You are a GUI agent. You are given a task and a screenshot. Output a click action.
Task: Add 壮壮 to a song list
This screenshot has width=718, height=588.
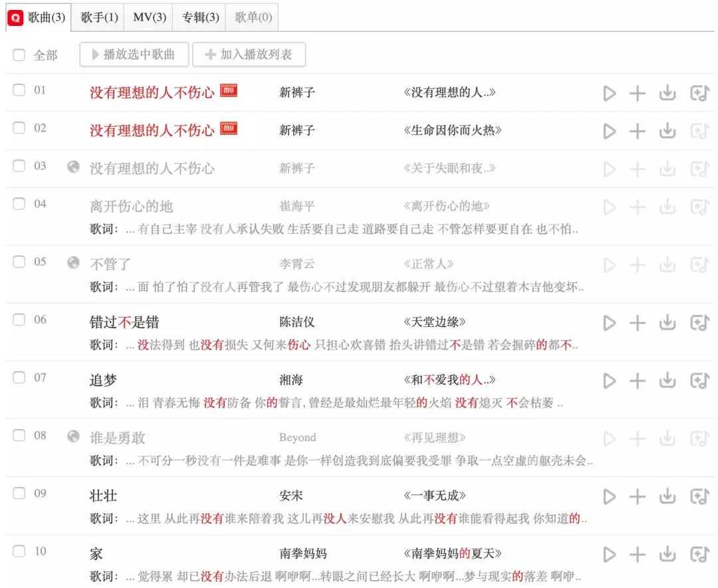click(699, 496)
